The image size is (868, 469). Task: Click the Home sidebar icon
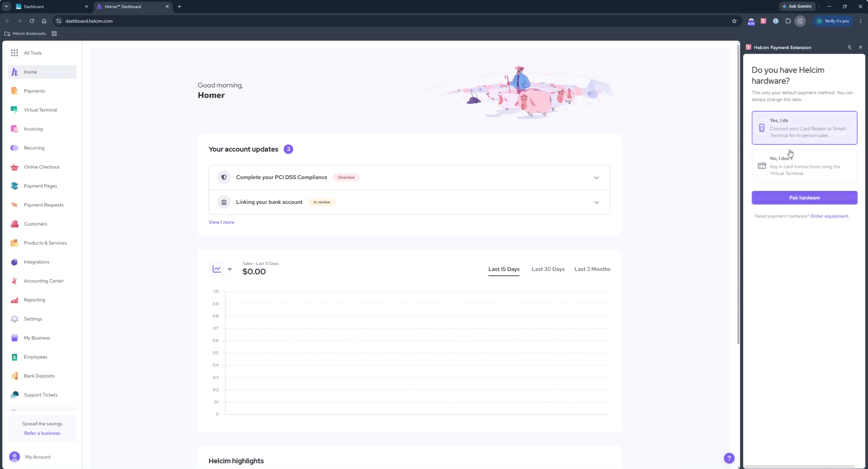click(x=14, y=72)
